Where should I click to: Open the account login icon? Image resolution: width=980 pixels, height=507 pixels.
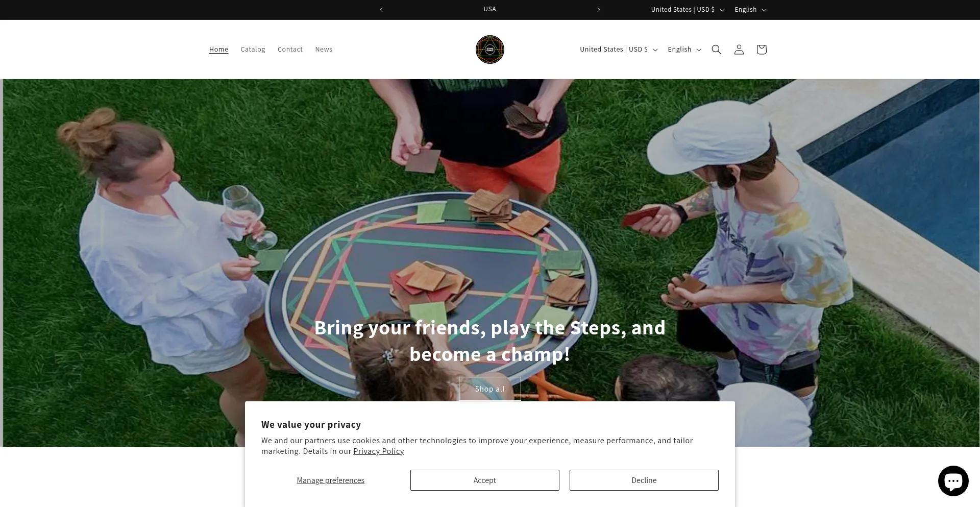coord(739,50)
